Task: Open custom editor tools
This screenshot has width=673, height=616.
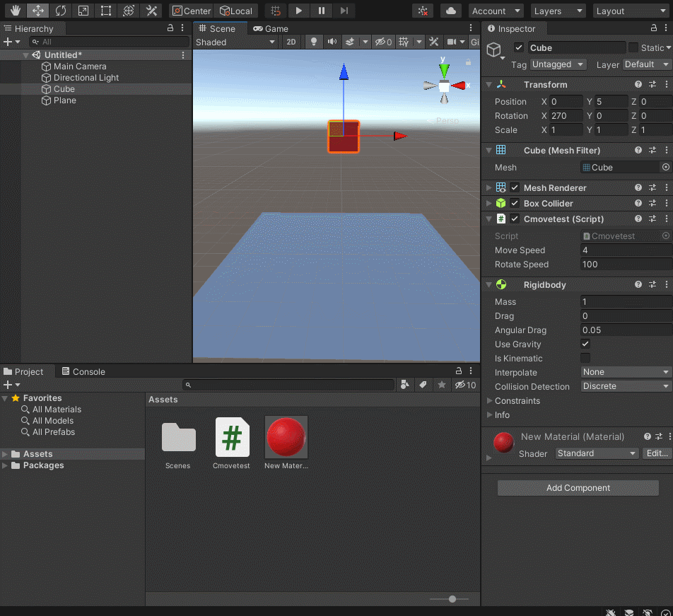Action: tap(151, 11)
